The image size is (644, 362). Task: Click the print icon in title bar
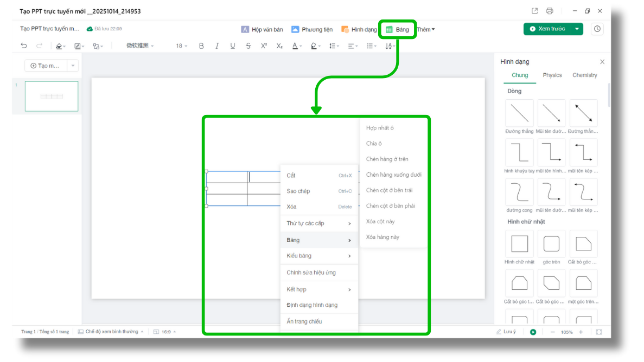(550, 11)
